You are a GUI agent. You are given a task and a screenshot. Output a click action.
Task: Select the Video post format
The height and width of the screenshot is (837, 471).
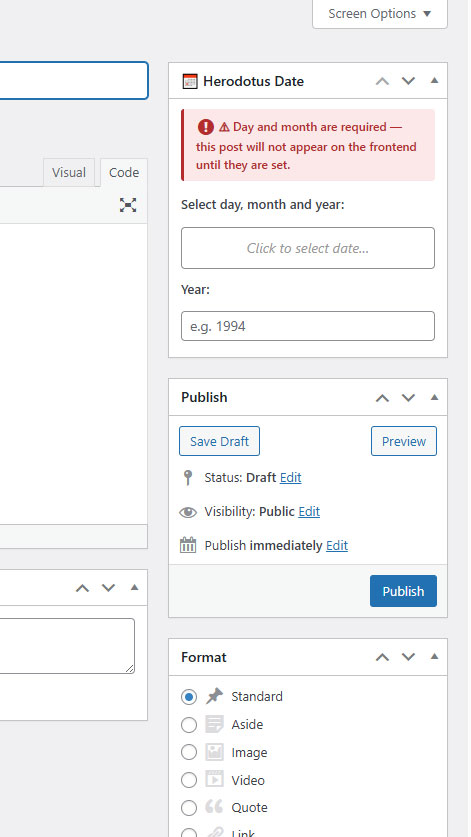189,780
